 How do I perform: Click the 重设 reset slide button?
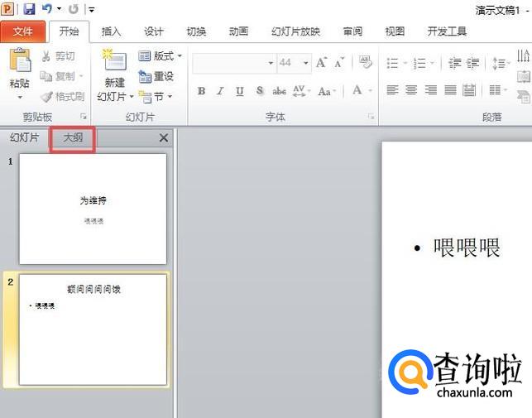point(156,76)
